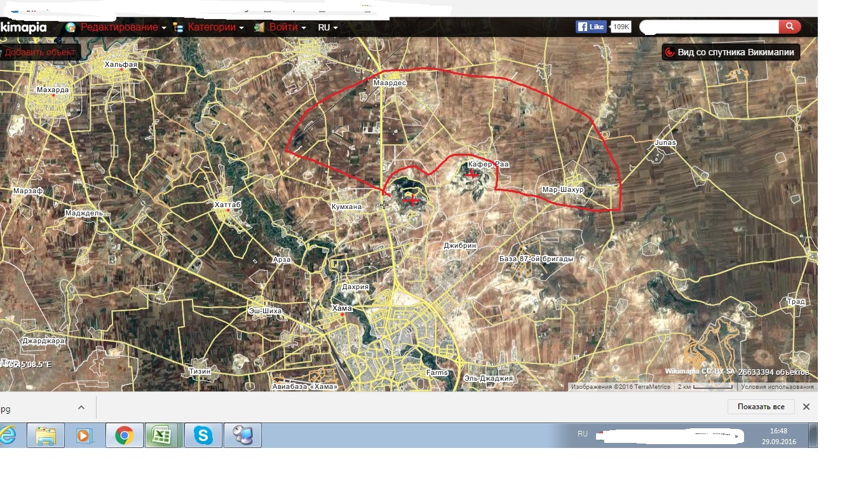Click Добавить объект button
The height and width of the screenshot is (488, 868).
39,52
